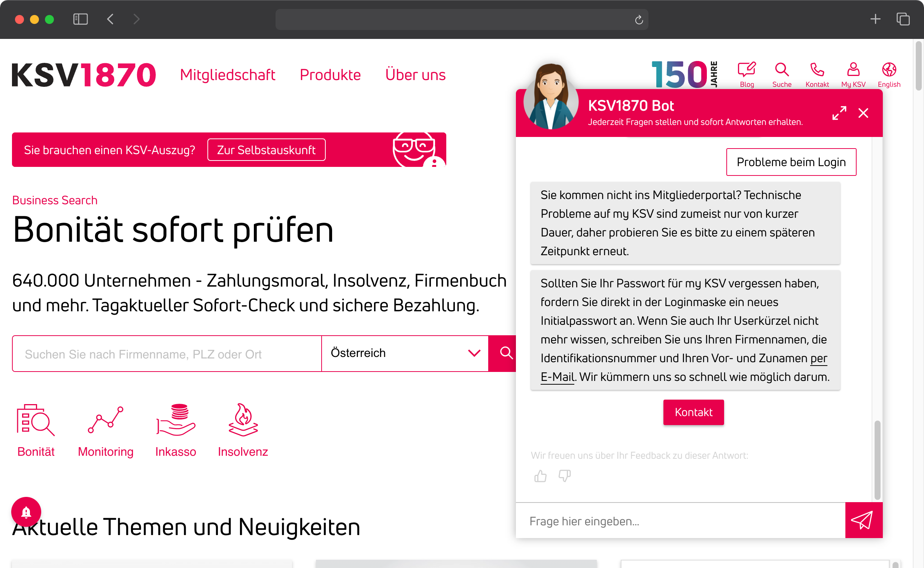Switch language via English globe icon
Image resolution: width=924 pixels, height=568 pixels.
pyautogui.click(x=889, y=74)
